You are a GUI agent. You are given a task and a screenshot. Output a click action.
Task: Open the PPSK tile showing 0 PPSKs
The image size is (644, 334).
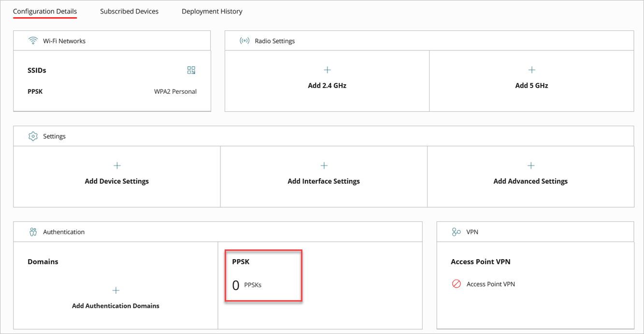[263, 276]
